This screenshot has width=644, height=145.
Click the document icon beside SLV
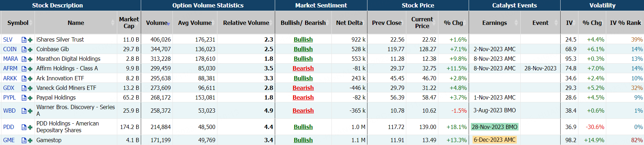click(x=24, y=40)
